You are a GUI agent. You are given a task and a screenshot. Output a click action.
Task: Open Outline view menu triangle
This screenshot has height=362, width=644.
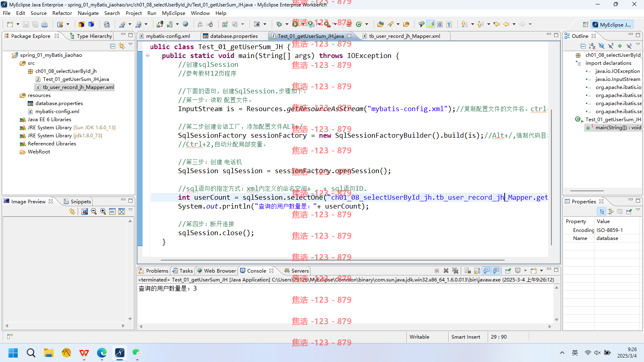click(x=638, y=45)
